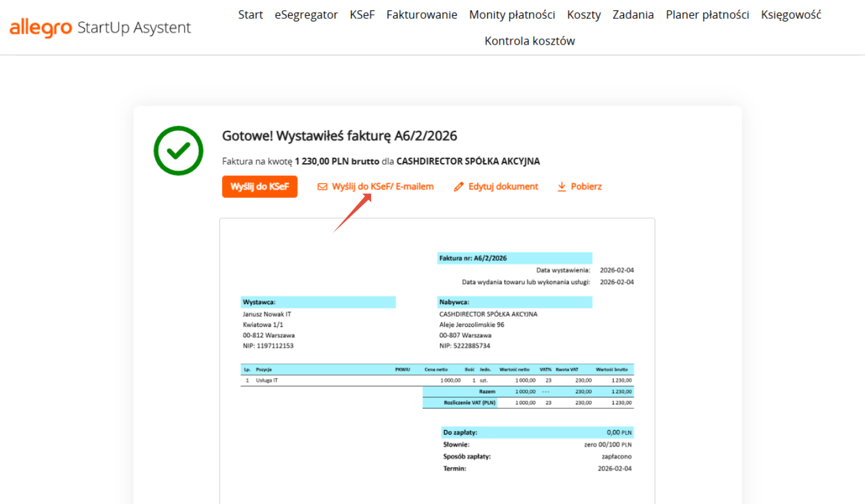Click download arrow icon beside Pobierz
Viewport: 865px width, 504px height.
coord(562,187)
